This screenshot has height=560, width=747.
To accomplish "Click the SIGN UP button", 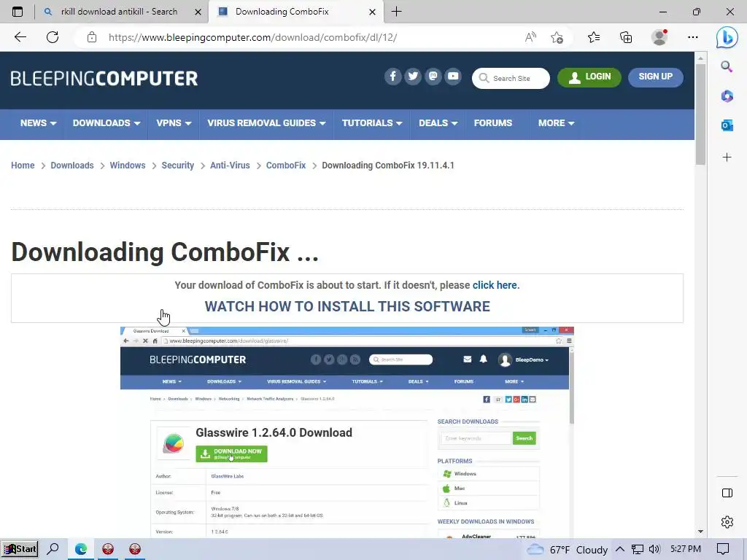I will pos(656,77).
